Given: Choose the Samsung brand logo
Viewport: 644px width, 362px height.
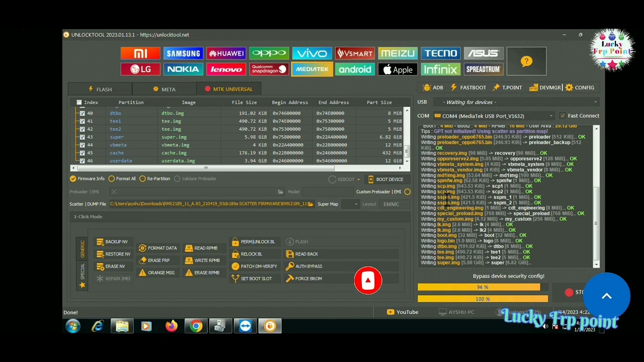Looking at the screenshot, I should [x=183, y=53].
